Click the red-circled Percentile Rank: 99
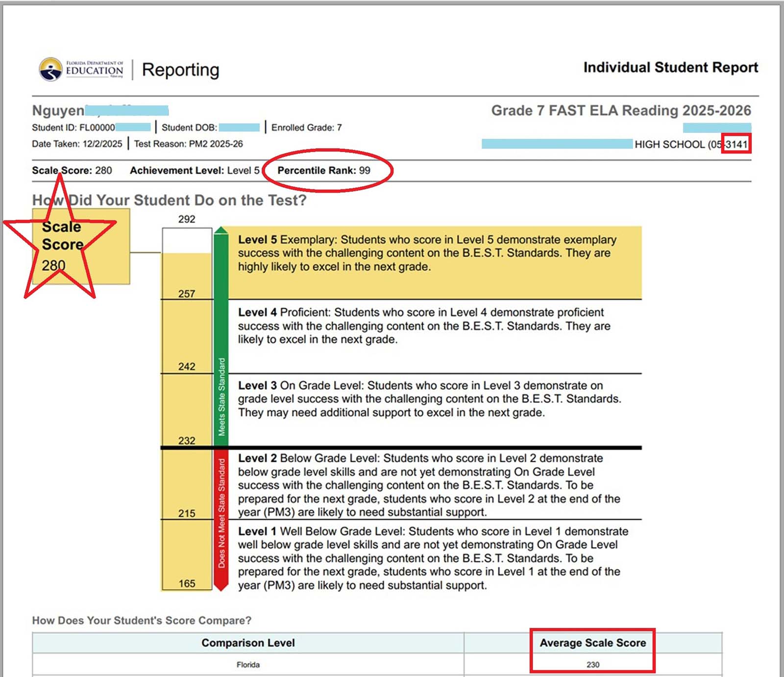This screenshot has width=784, height=677. point(324,171)
